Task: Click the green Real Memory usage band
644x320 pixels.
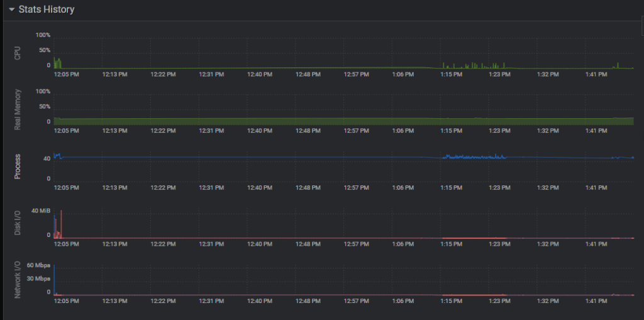Action: [x=343, y=121]
